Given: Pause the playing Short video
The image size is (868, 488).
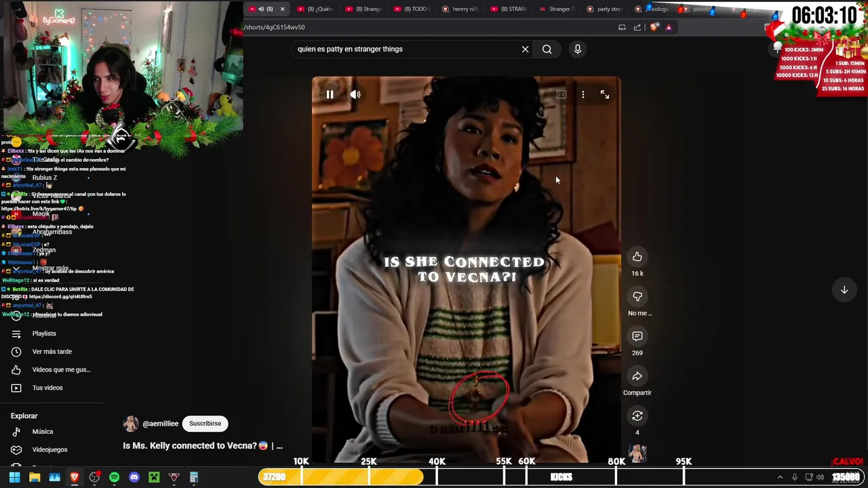Looking at the screenshot, I should coord(330,95).
